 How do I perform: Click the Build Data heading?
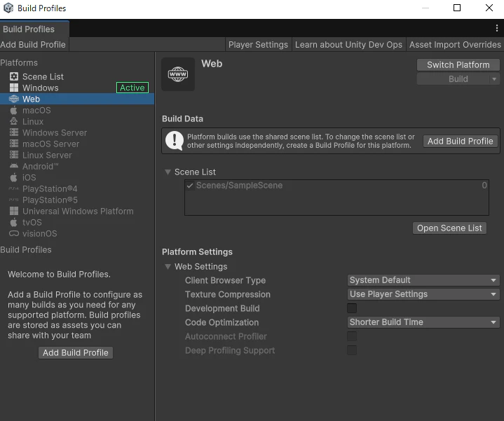182,119
